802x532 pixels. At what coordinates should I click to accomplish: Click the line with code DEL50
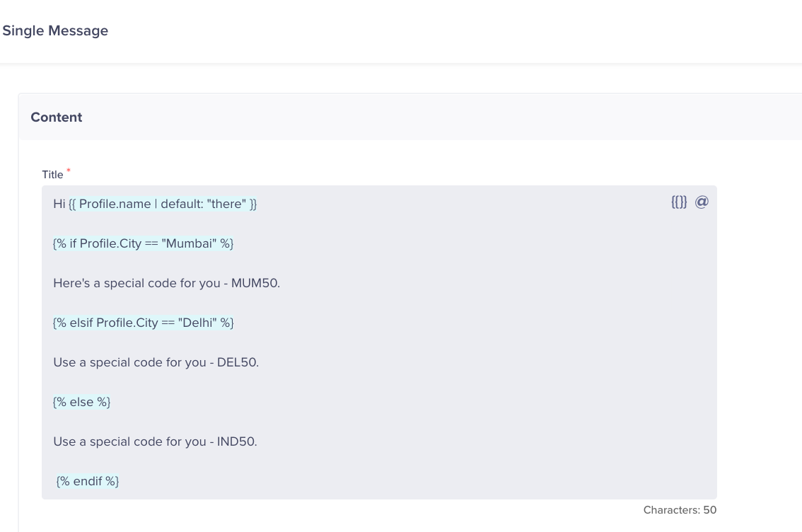point(156,362)
